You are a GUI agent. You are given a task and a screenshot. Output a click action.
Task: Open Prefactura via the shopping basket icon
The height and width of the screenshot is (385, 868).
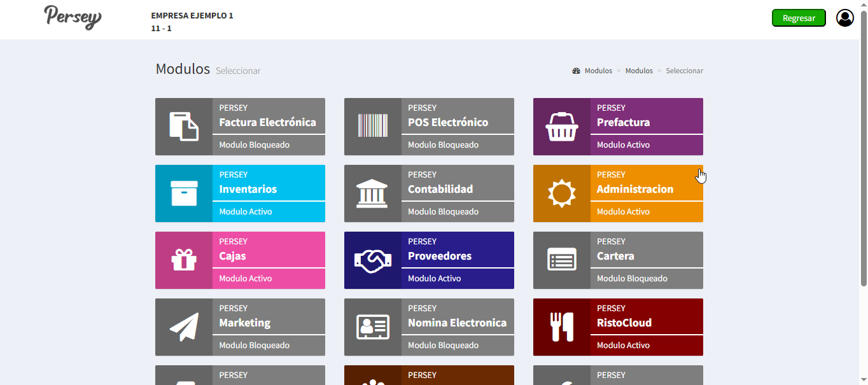coord(561,127)
